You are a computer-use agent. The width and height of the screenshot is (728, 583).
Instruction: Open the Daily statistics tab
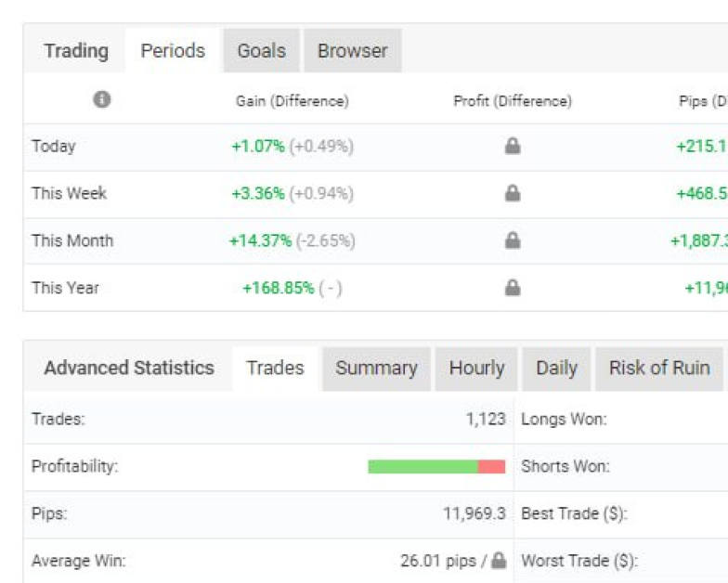coord(556,369)
